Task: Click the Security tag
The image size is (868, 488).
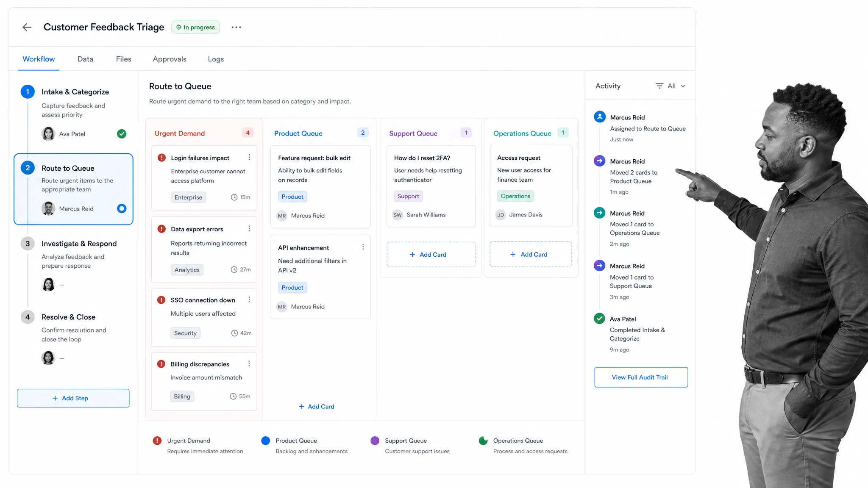Action: [185, 333]
